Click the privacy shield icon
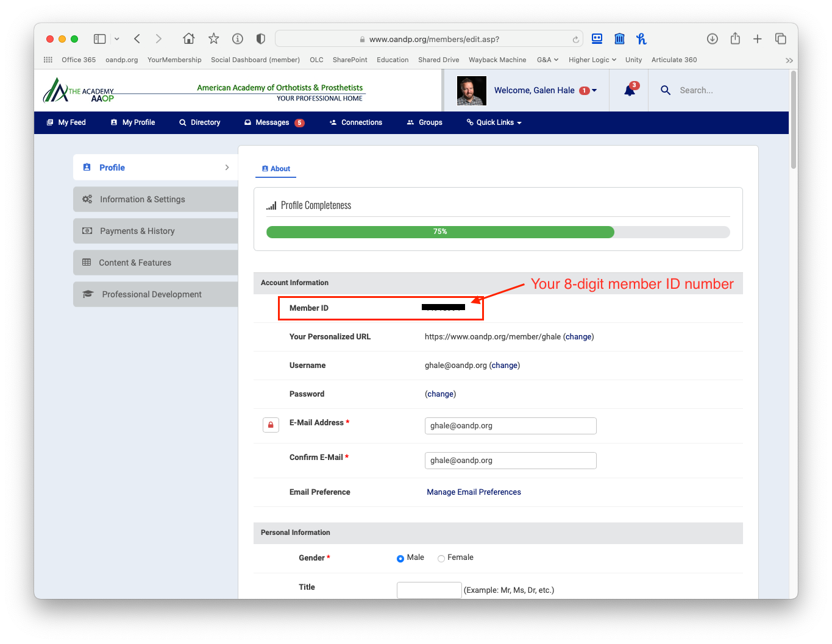832x644 pixels. click(x=261, y=39)
